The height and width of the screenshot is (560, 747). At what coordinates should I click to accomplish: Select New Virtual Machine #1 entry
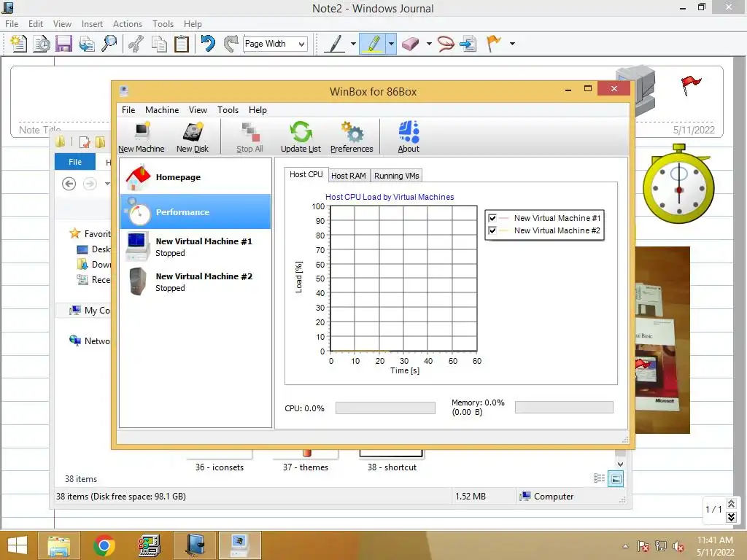(x=196, y=246)
